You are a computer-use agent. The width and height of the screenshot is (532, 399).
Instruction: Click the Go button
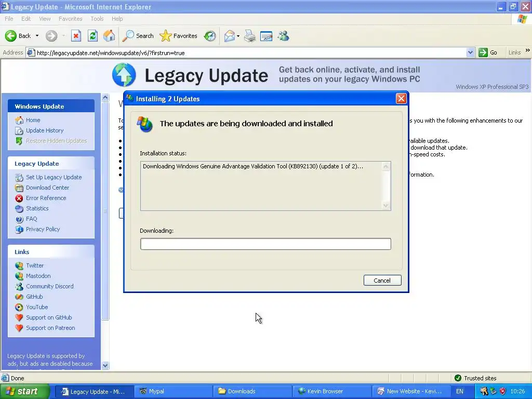488,52
